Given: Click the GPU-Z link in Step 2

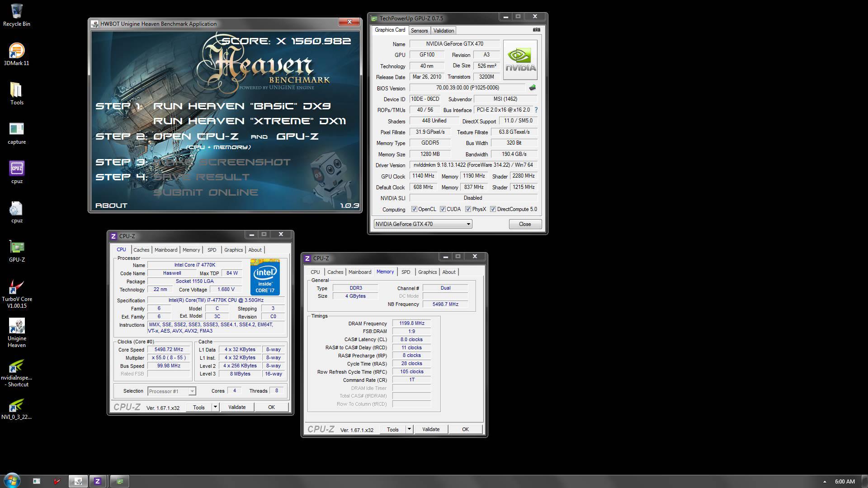Looking at the screenshot, I should coord(297,136).
